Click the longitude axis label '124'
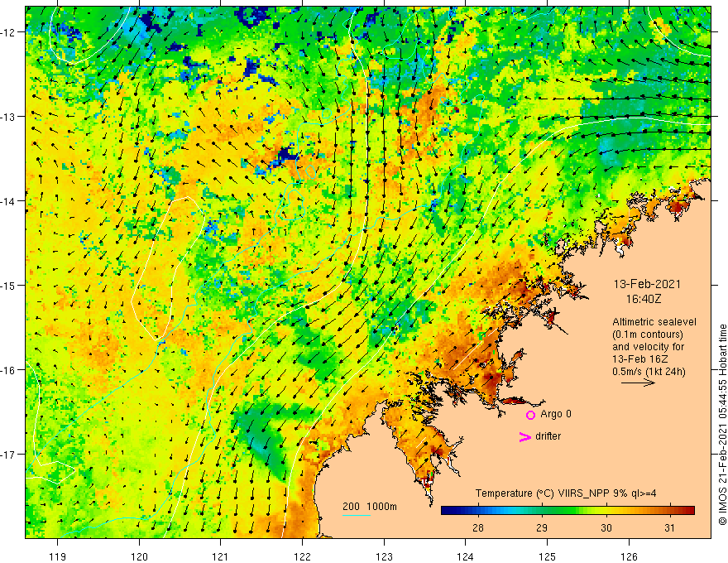Screen dimensions: 728x563 466,556
